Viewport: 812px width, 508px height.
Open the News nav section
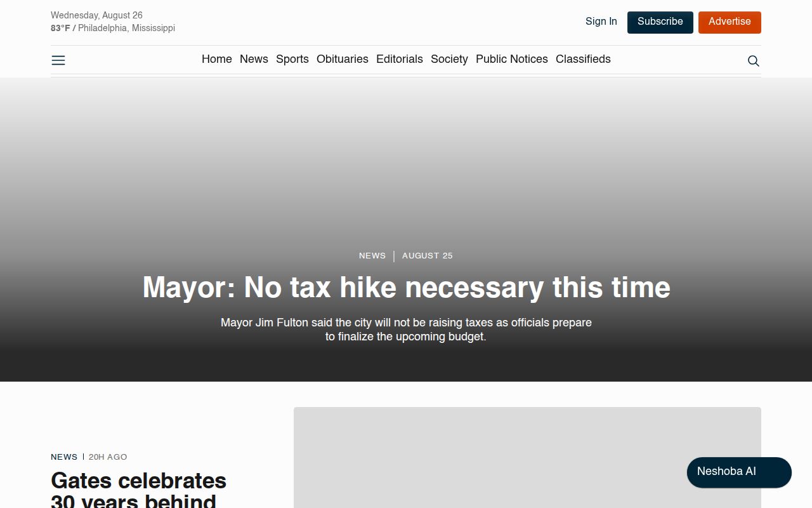(254, 59)
